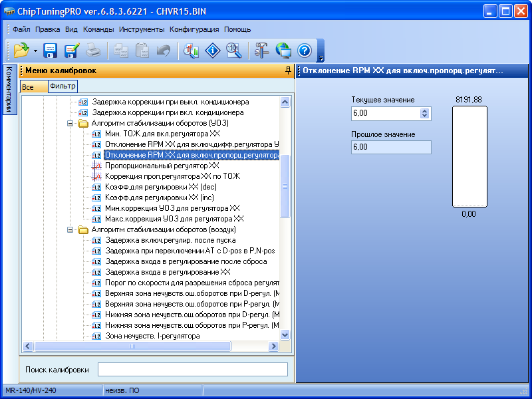532x399 pixels.
Task: Open the Комментарии side tab
Action: click(9, 90)
